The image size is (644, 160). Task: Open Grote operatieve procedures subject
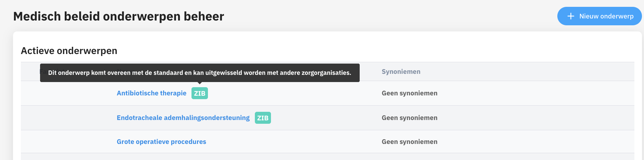pyautogui.click(x=161, y=142)
